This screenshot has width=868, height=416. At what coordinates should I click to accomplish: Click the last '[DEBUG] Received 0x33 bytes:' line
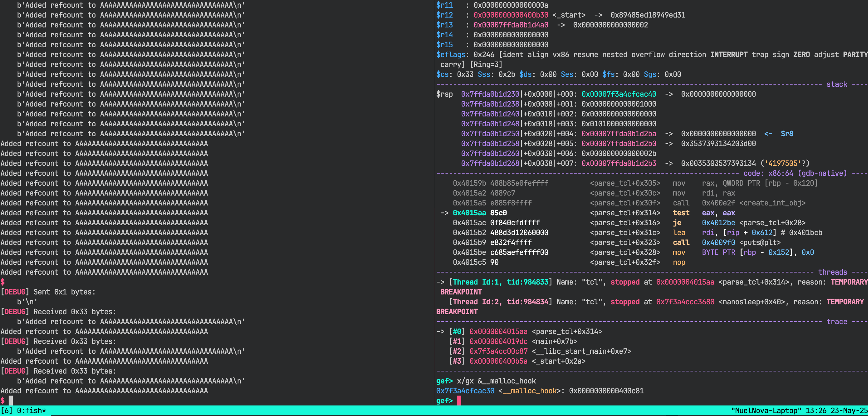click(58, 371)
